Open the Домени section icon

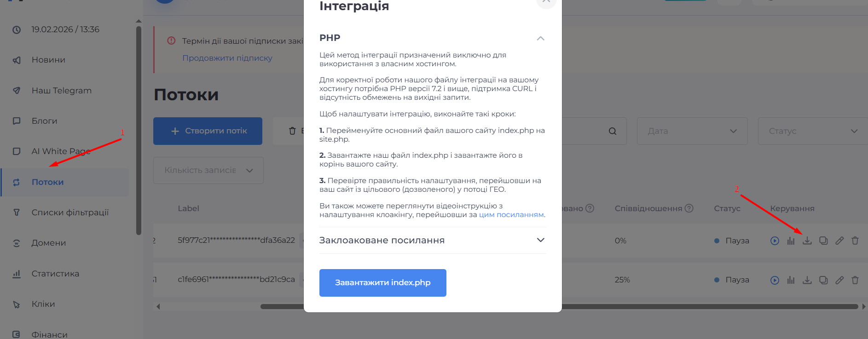tap(17, 243)
